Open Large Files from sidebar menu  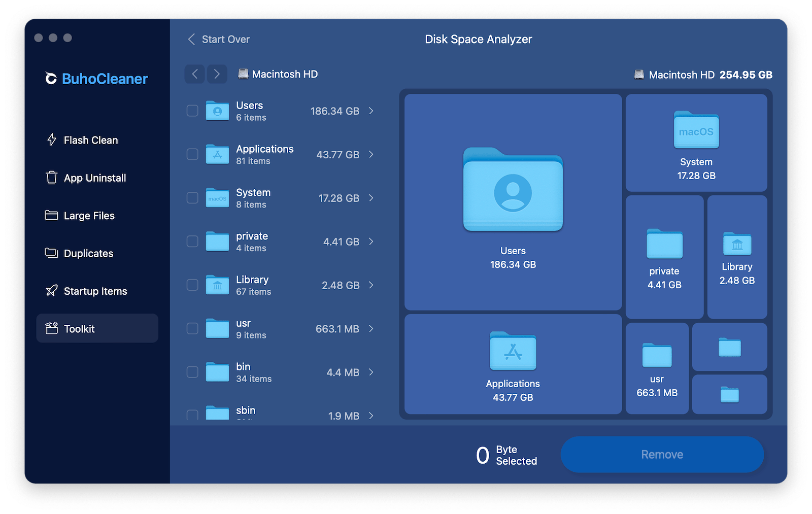[x=89, y=216]
